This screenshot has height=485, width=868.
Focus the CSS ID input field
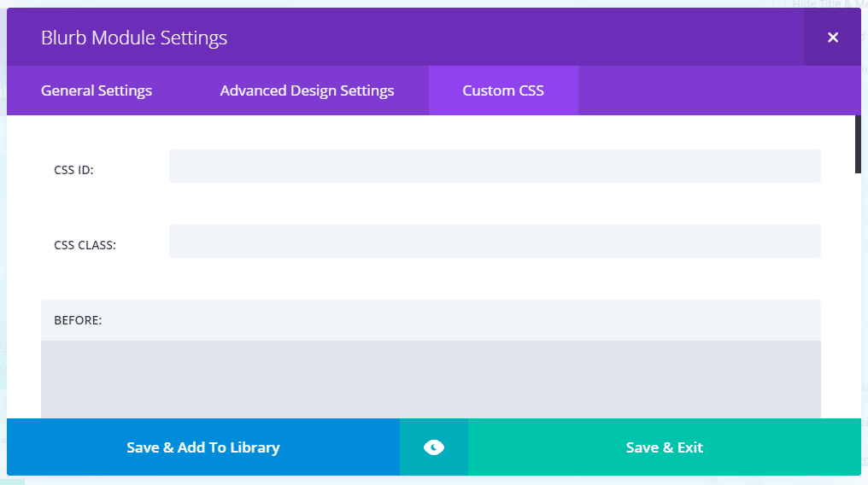495,166
